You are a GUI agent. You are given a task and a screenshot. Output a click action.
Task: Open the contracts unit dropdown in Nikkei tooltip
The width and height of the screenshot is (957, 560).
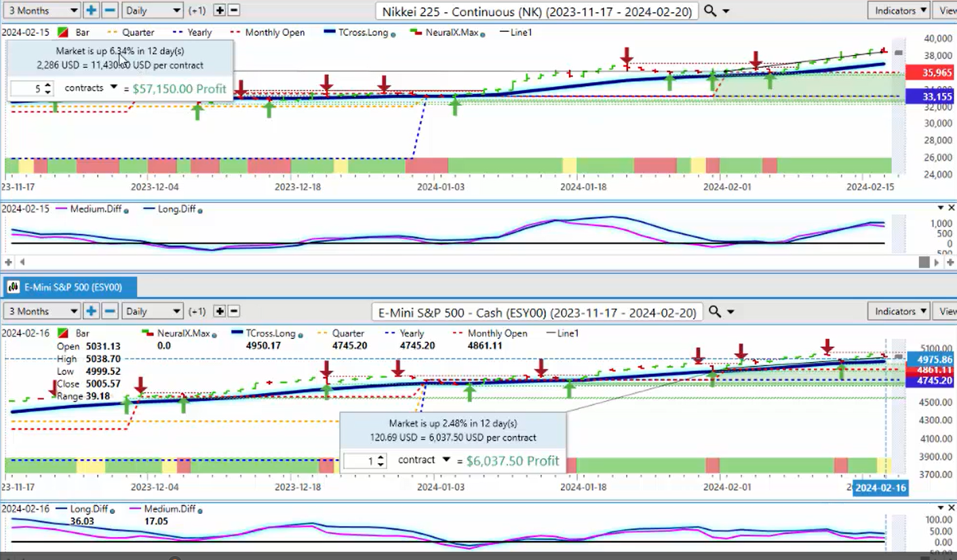(x=114, y=87)
